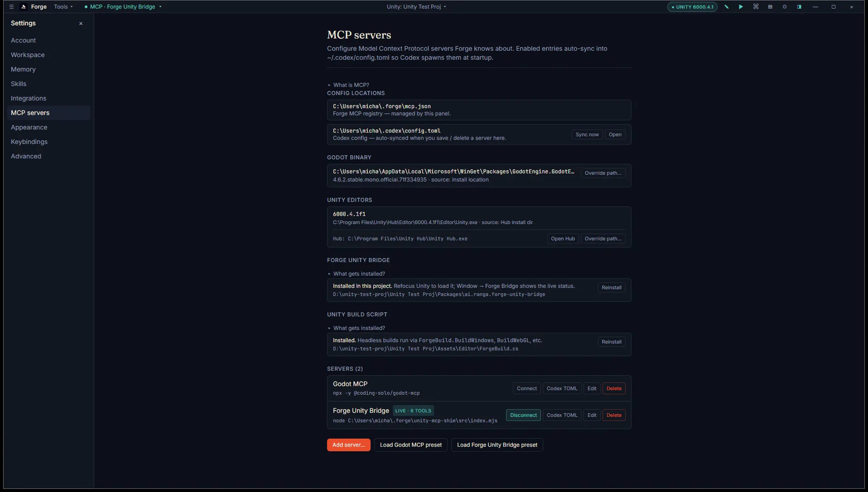Click the command-key symbol icon

point(756,7)
